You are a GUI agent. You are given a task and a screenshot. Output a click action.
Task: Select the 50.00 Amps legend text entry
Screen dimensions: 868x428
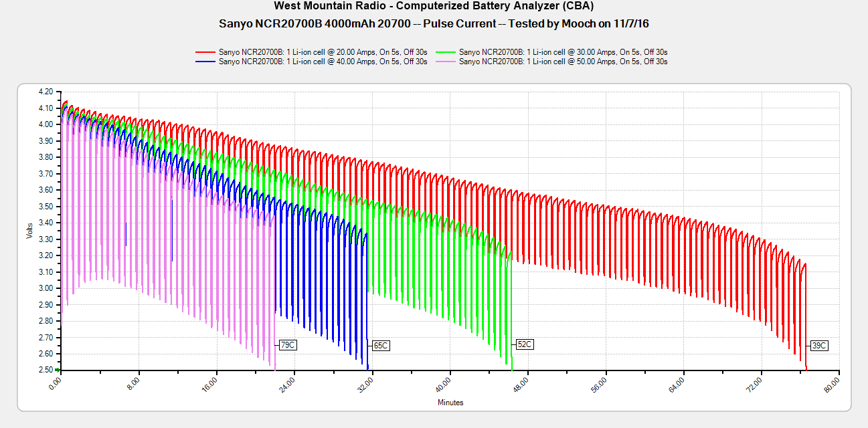click(563, 62)
